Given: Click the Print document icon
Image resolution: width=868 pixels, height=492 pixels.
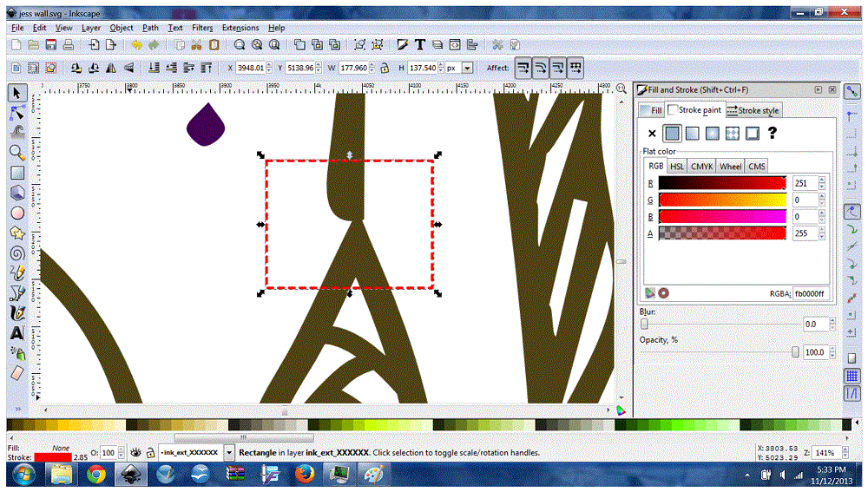Looking at the screenshot, I should click(x=68, y=45).
